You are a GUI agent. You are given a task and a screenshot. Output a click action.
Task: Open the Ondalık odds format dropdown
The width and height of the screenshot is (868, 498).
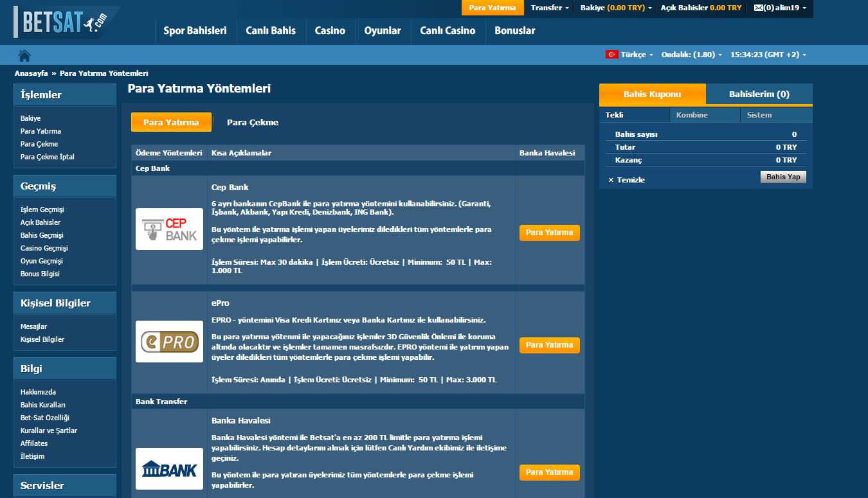click(691, 55)
